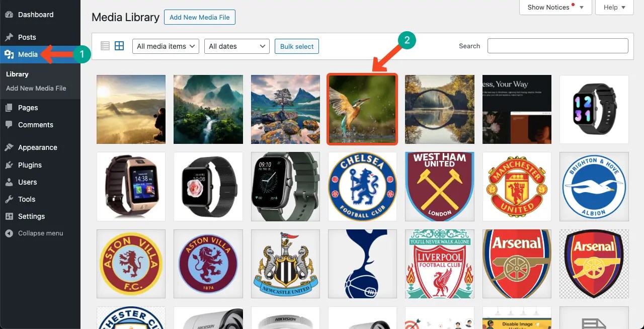Open the Posts section
Viewport: 644px width, 329px height.
pos(29,37)
